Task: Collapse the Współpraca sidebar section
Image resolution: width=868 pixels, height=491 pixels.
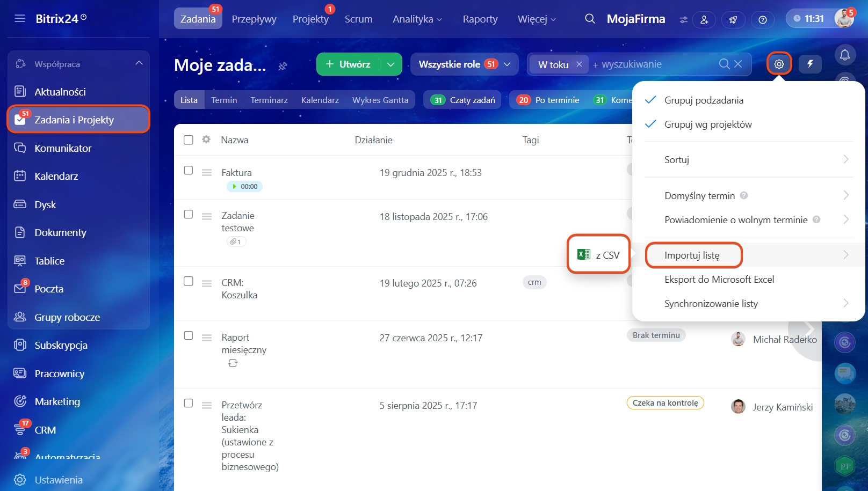Action: pyautogui.click(x=139, y=63)
